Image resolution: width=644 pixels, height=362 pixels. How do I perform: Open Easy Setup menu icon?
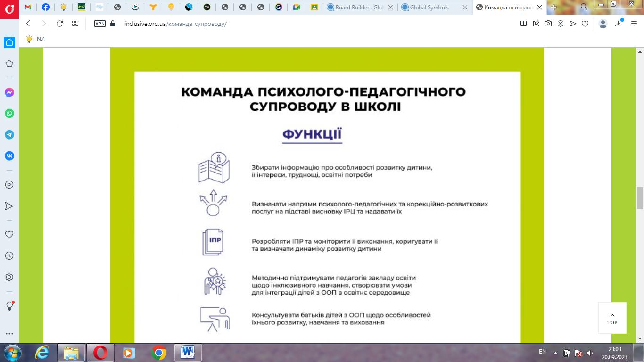pyautogui.click(x=634, y=24)
